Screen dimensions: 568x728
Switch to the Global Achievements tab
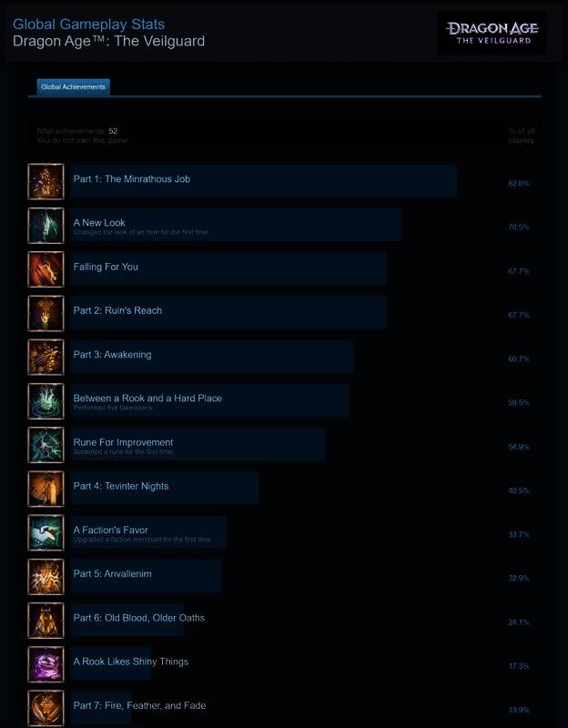click(74, 87)
